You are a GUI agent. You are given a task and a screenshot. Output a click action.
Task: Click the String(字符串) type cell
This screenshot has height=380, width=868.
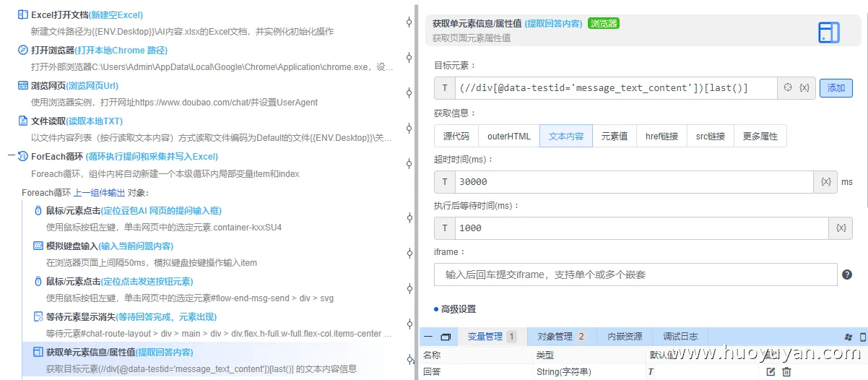[x=564, y=371]
